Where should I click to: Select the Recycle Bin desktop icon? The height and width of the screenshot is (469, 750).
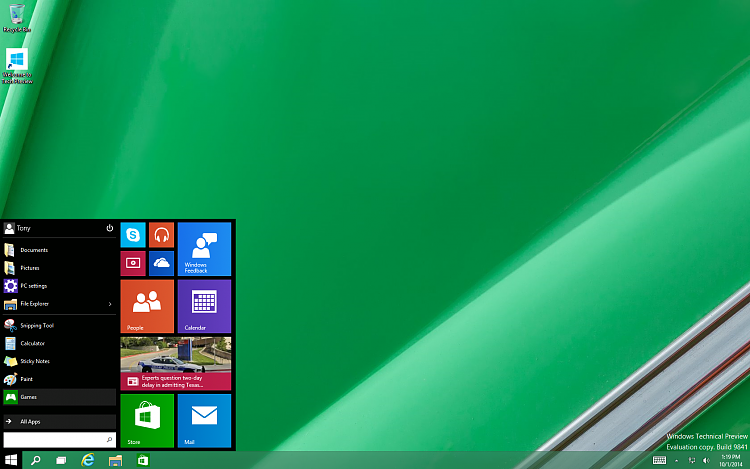pos(17,18)
